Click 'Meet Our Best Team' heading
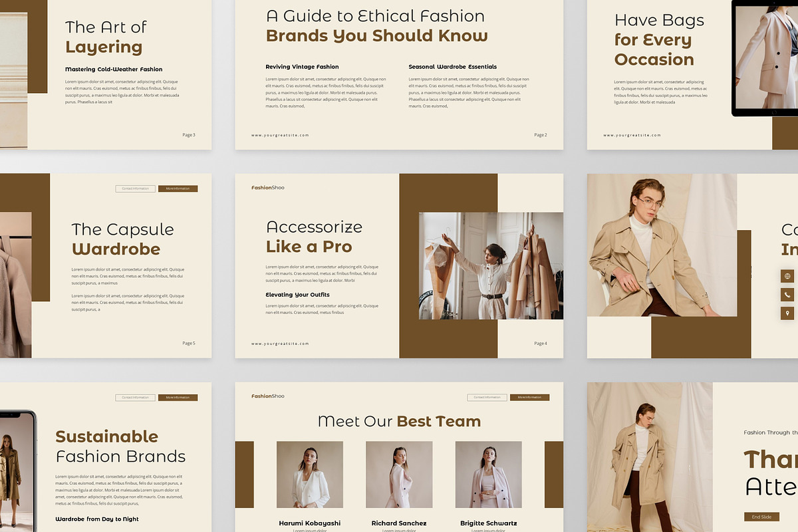Image resolution: width=798 pixels, height=532 pixels. click(399, 421)
